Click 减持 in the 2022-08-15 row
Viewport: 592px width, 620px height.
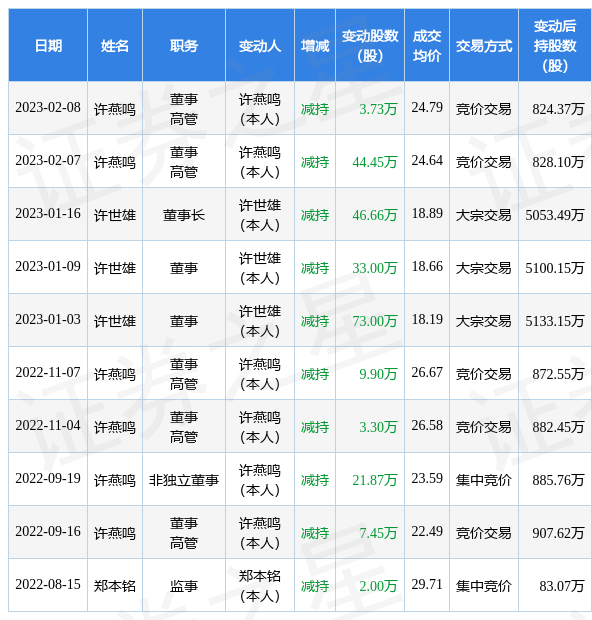coord(315,586)
